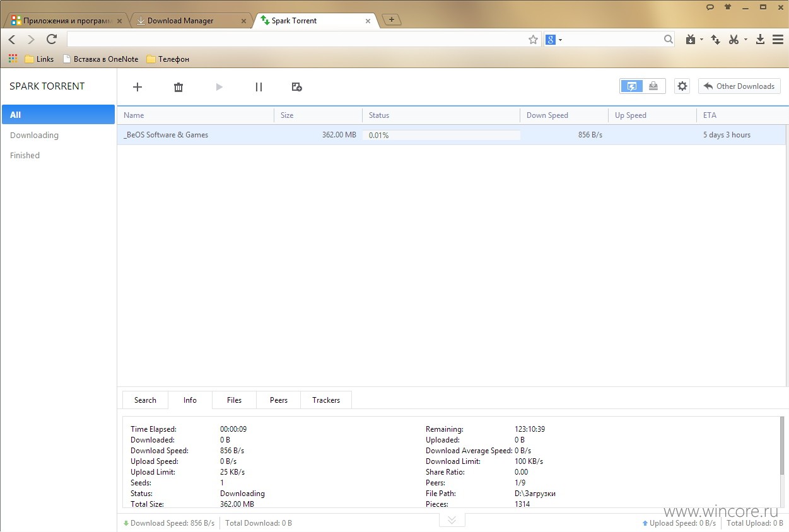This screenshot has height=532, width=789.
Task: Close the Download Manager browser tab
Action: click(x=243, y=21)
